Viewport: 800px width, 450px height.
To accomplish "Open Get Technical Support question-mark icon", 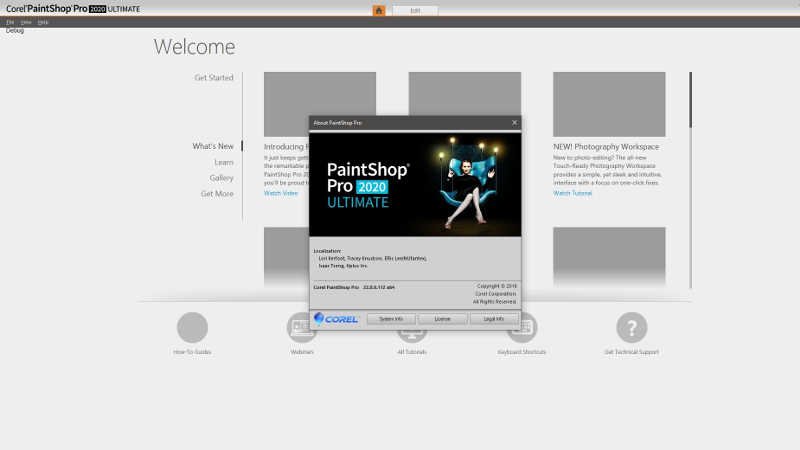I will (x=632, y=327).
